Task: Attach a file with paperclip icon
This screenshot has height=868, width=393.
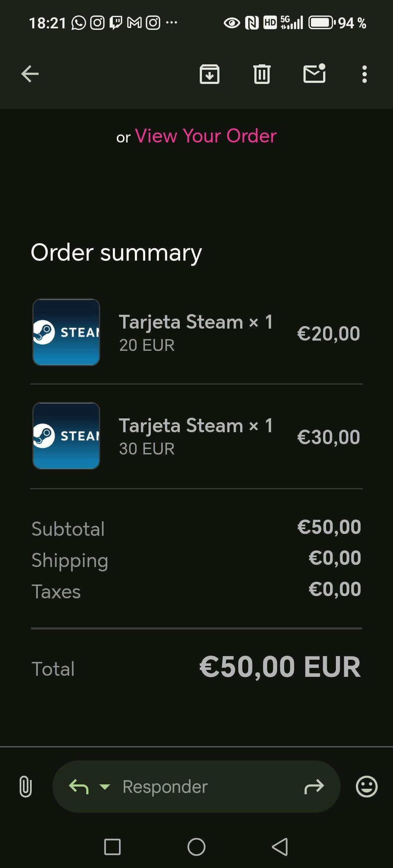Action: pyautogui.click(x=25, y=787)
